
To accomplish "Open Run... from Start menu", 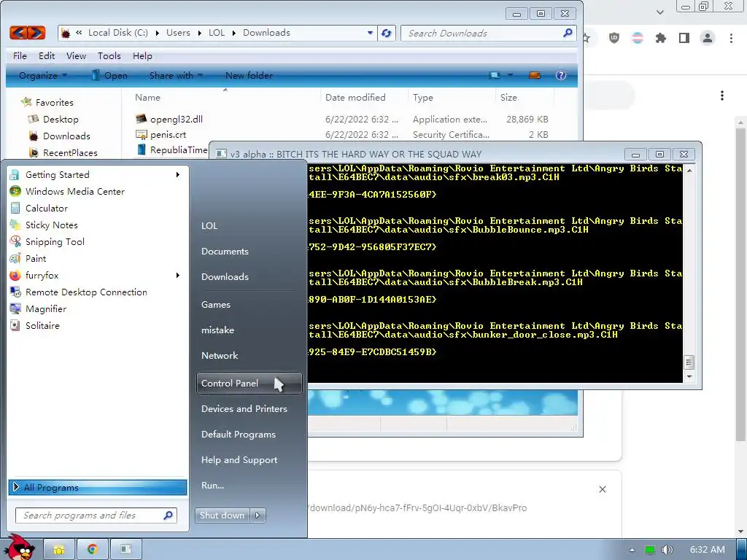I will tap(212, 485).
